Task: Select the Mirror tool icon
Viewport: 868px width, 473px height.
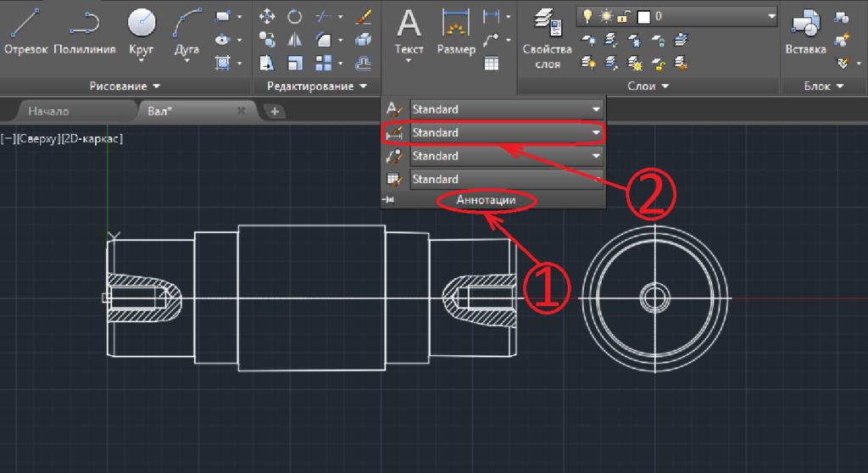Action: (295, 39)
